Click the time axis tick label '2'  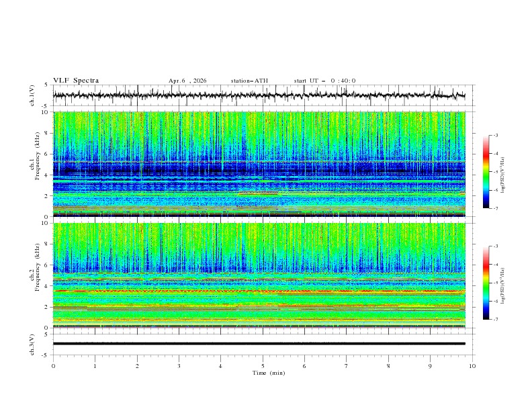pos(137,366)
